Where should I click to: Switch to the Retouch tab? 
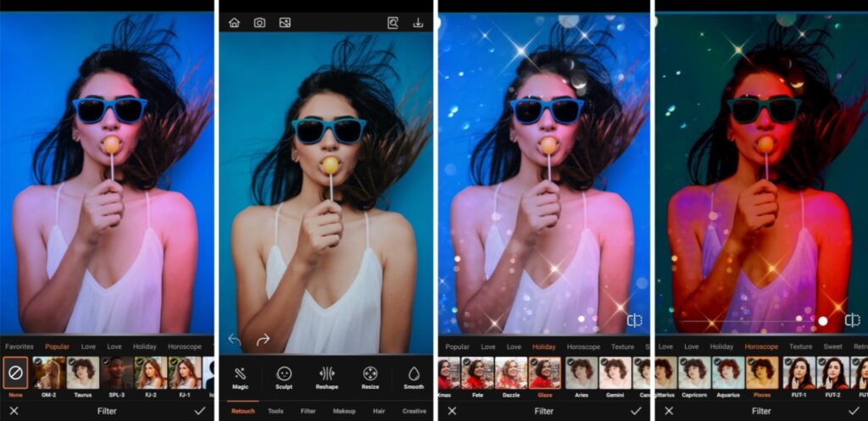tap(243, 411)
